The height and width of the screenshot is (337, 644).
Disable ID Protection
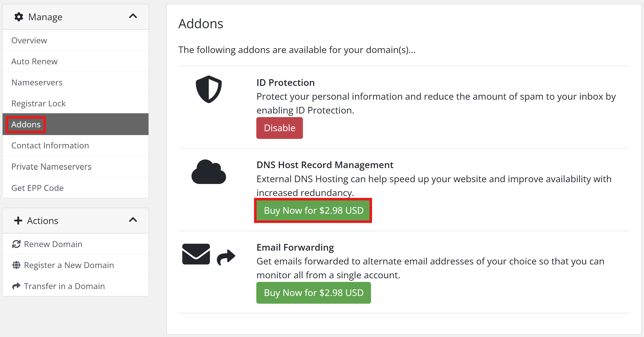click(279, 128)
